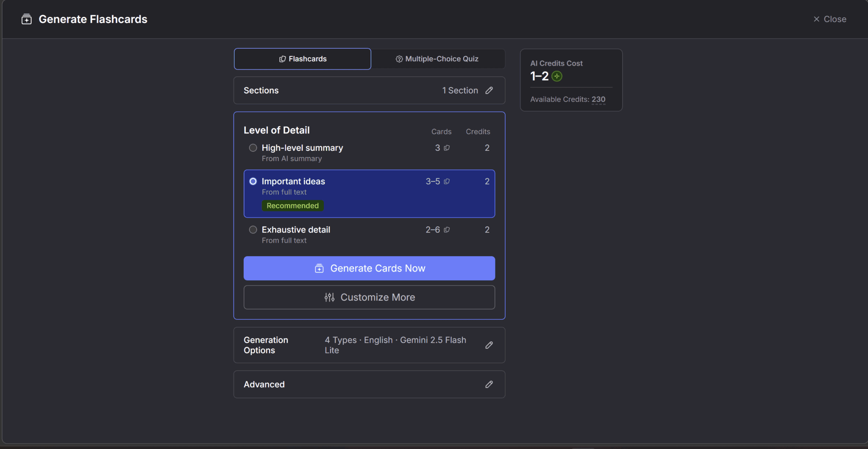Click the cards icon beside Important ideas count
Image resolution: width=868 pixels, height=449 pixels.
click(447, 181)
